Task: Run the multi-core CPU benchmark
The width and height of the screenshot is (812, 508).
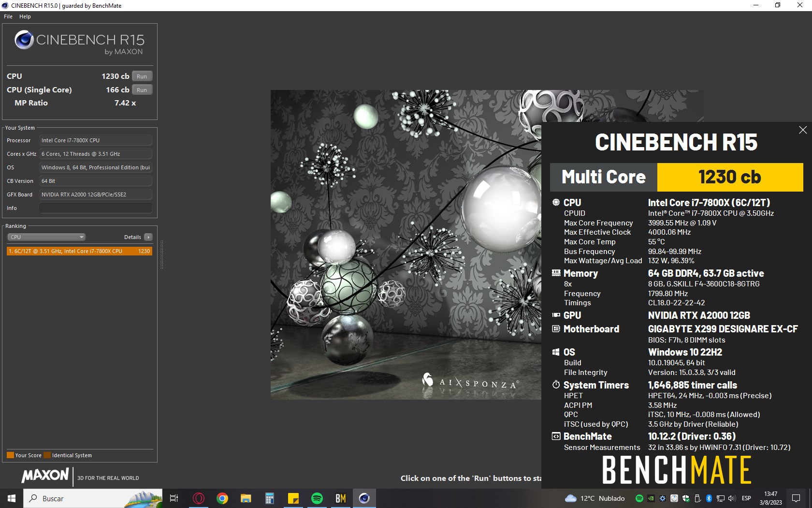Action: (142, 76)
